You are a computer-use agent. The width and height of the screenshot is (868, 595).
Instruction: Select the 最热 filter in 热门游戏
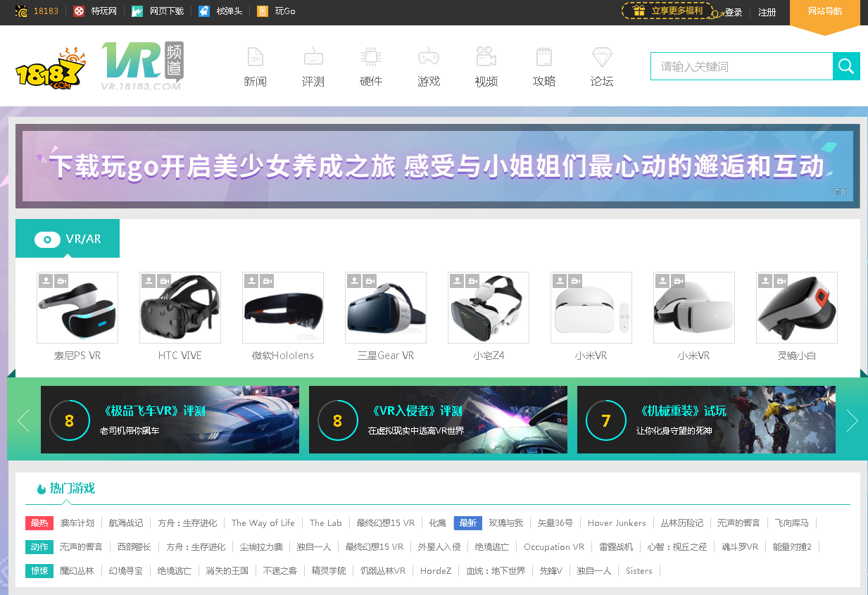(39, 523)
